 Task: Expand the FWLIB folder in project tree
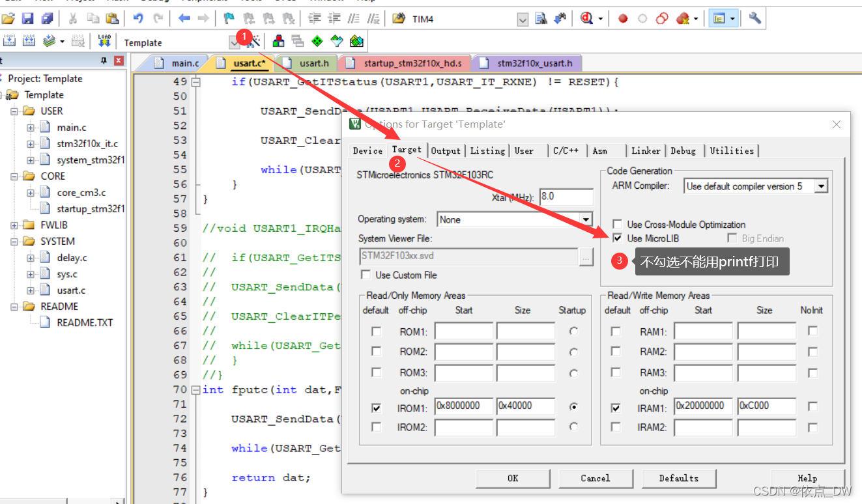[x=14, y=225]
